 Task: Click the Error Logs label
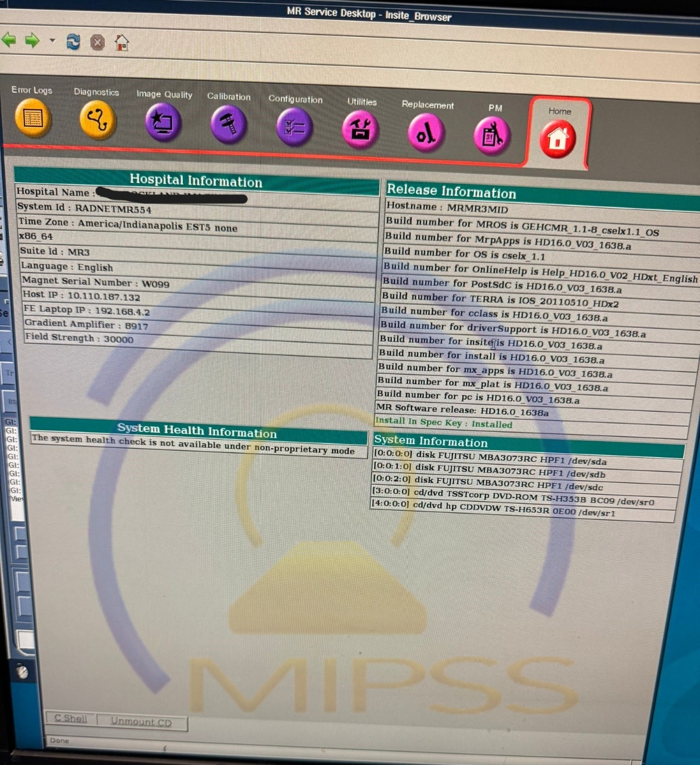point(32,89)
